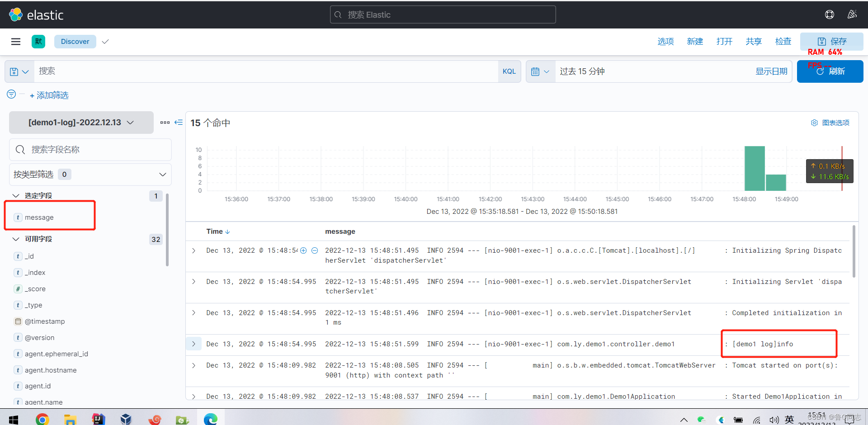
Task: Expand the first document row 15:48:51.495
Action: (x=194, y=250)
